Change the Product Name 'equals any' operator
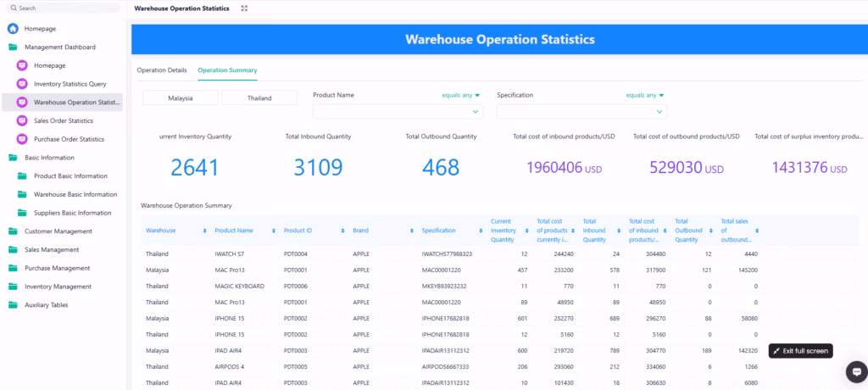This screenshot has width=868, height=390. pos(460,96)
